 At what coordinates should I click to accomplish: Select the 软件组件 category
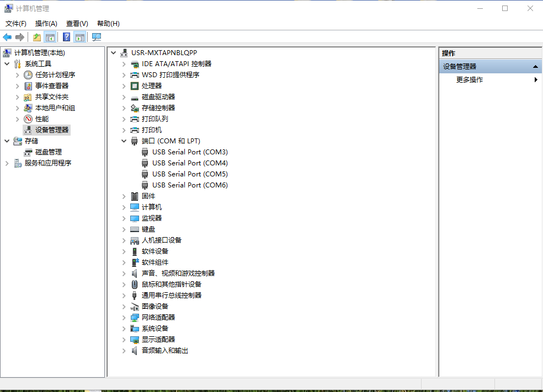point(155,262)
